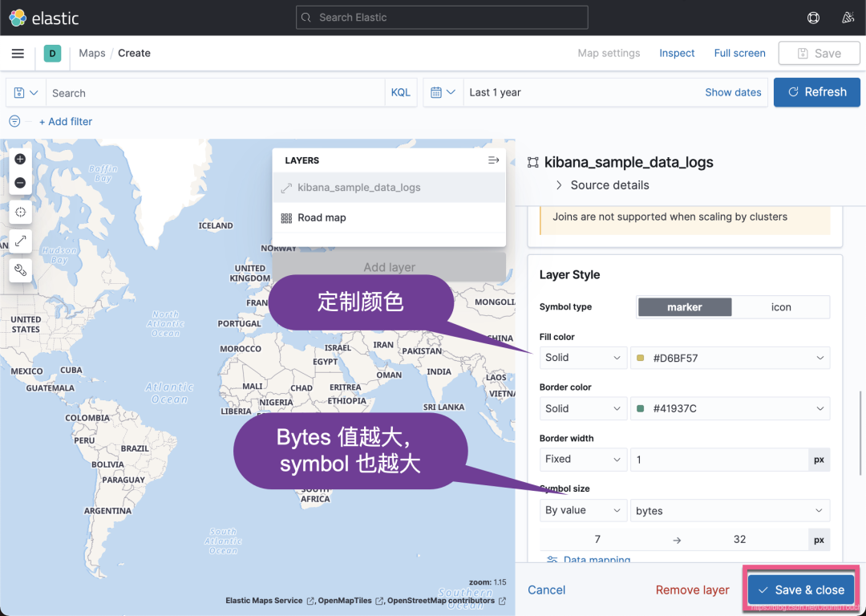Select the Road map layer
The image size is (866, 616).
click(389, 217)
